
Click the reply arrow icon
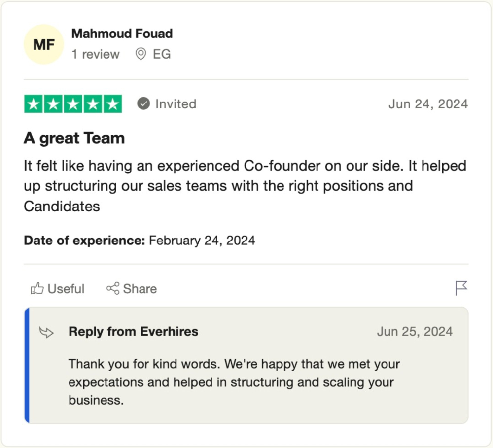pos(46,332)
